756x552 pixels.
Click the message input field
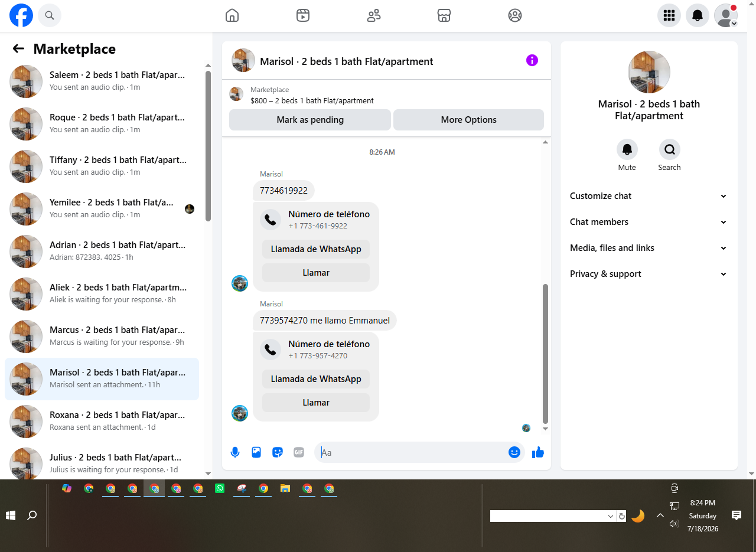coord(410,452)
